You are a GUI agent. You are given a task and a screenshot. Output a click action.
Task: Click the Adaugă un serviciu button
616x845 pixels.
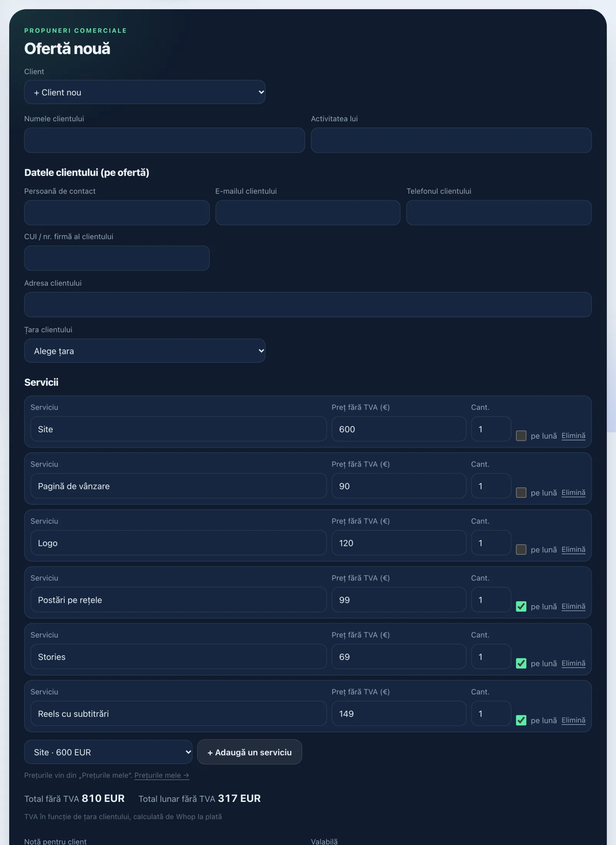coord(249,752)
